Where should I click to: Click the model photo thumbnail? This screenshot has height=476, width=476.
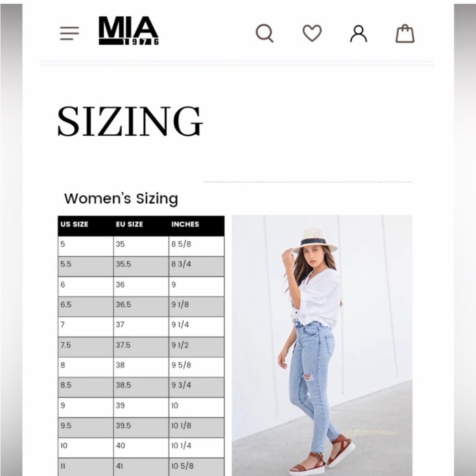pyautogui.click(x=322, y=345)
